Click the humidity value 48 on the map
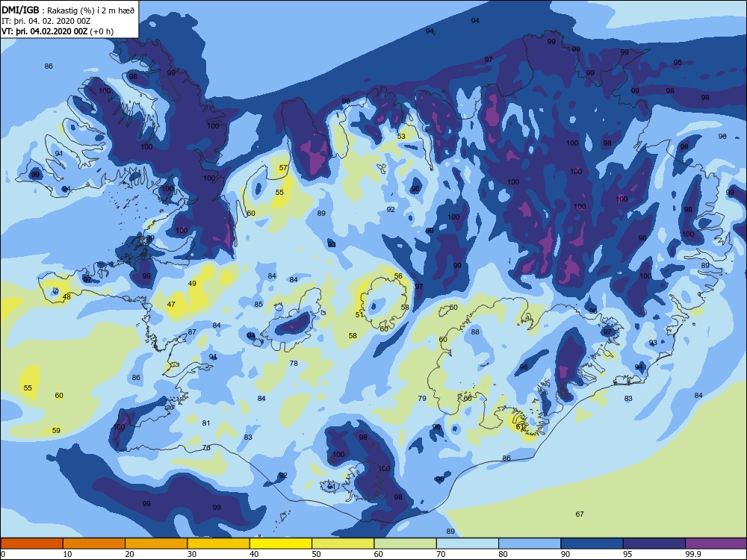 tap(66, 296)
